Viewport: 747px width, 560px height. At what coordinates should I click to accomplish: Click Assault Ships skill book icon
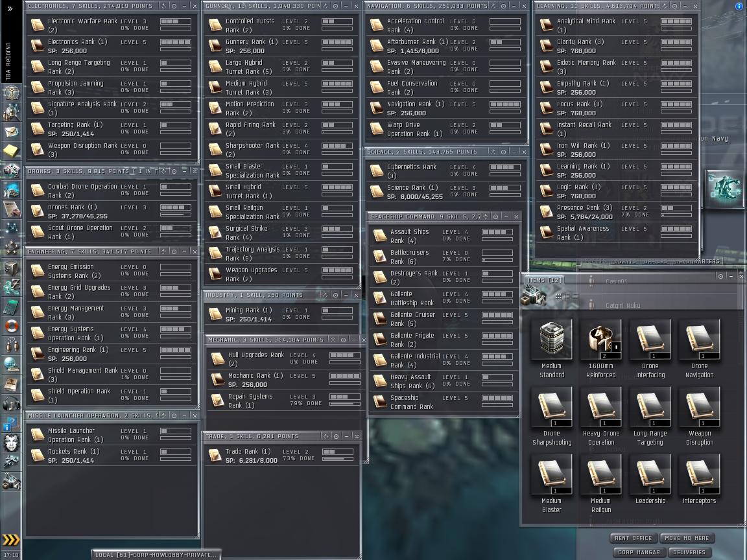coord(380,235)
